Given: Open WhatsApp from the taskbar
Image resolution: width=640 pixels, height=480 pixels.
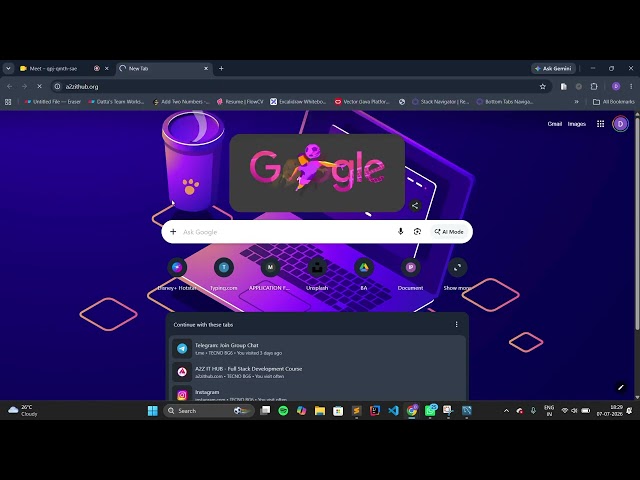Looking at the screenshot, I should coord(431,410).
